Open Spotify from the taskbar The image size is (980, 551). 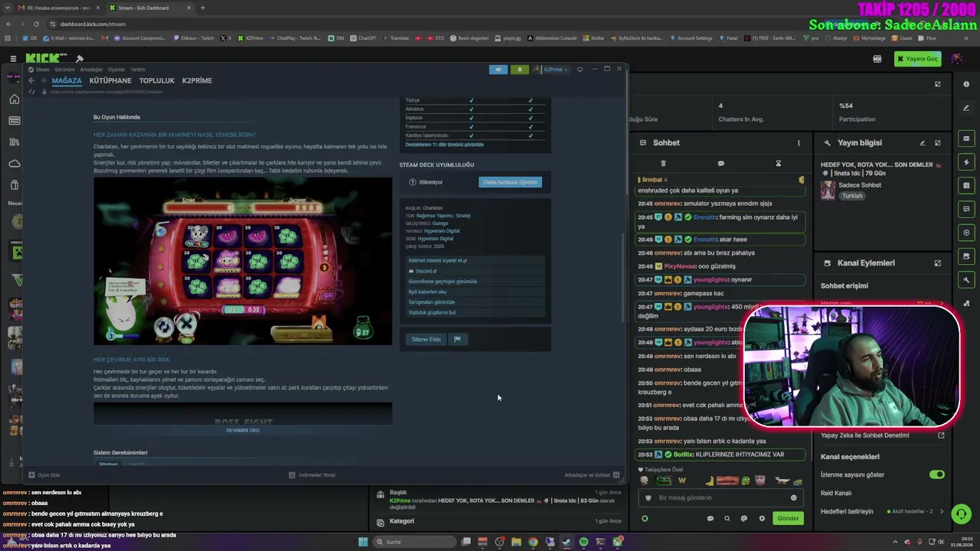pyautogui.click(x=583, y=542)
